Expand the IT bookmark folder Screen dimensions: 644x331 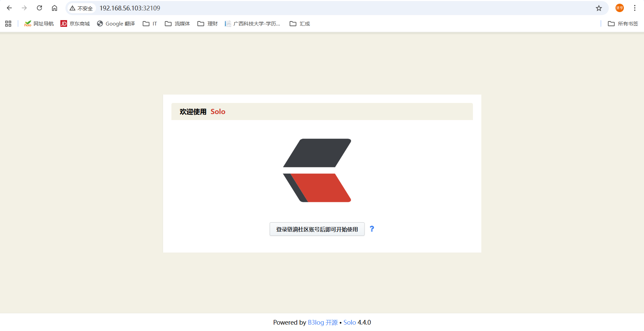[150, 23]
